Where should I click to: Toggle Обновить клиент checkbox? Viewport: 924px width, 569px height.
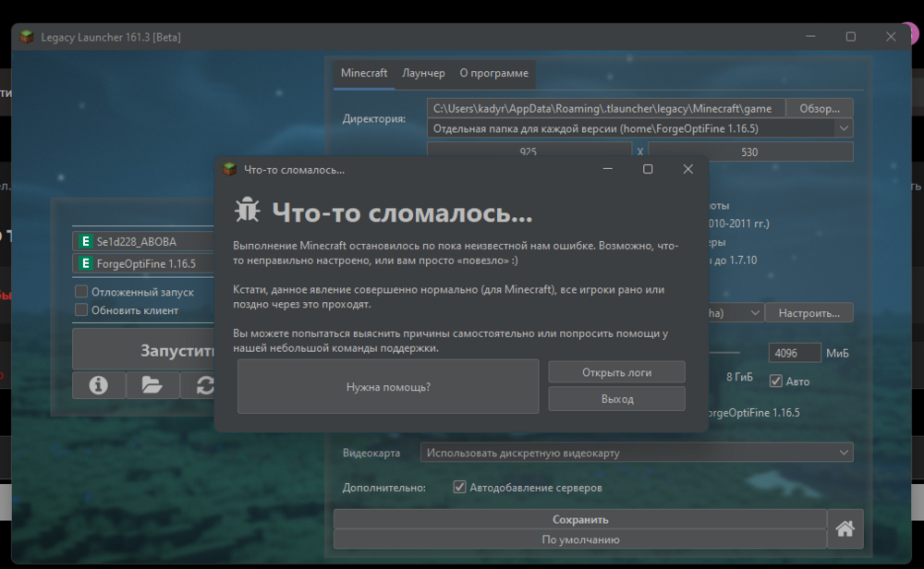(x=81, y=309)
